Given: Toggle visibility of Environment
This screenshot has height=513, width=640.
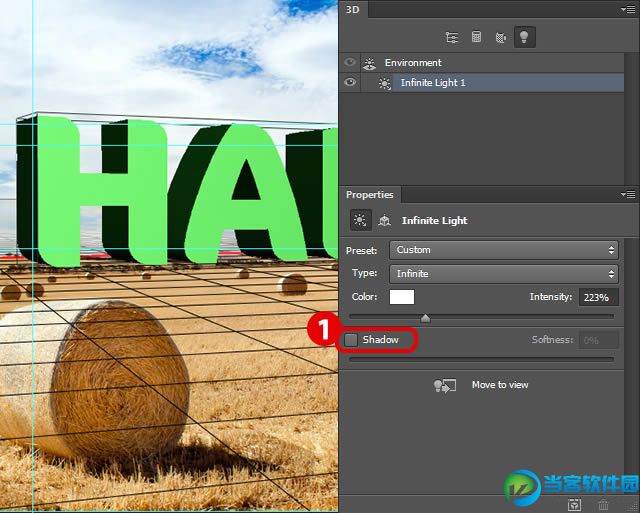Looking at the screenshot, I should pos(350,62).
